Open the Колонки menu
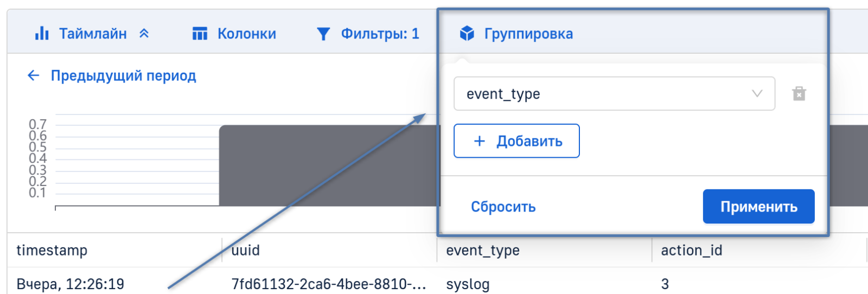The image size is (868, 294). point(246,34)
